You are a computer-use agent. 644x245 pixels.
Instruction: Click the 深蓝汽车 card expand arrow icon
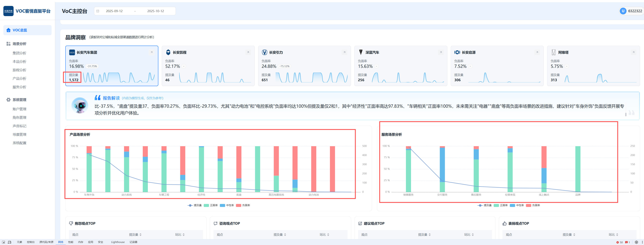coord(441,52)
